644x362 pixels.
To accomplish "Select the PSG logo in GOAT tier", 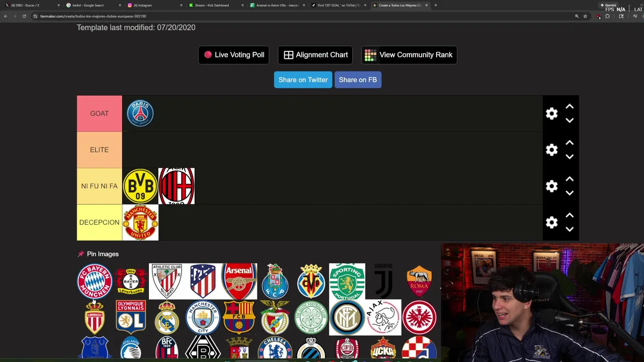I will coord(140,114).
